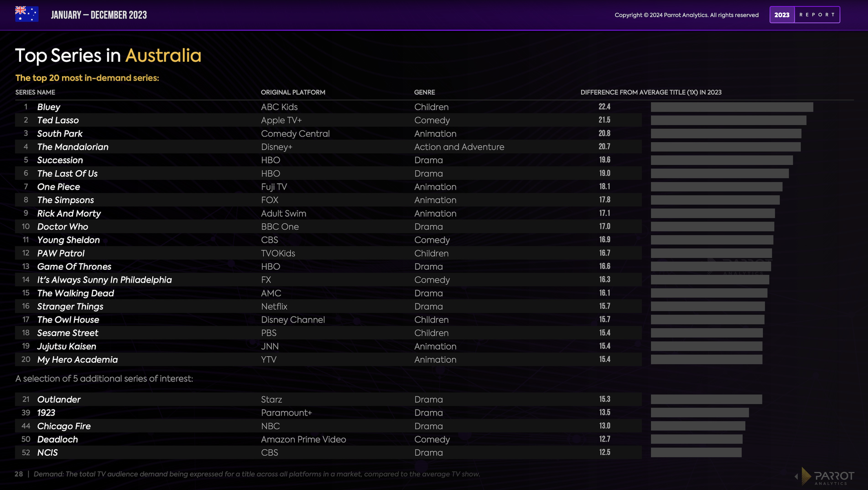
Task: Click Bluey's demand bar
Action: [732, 107]
